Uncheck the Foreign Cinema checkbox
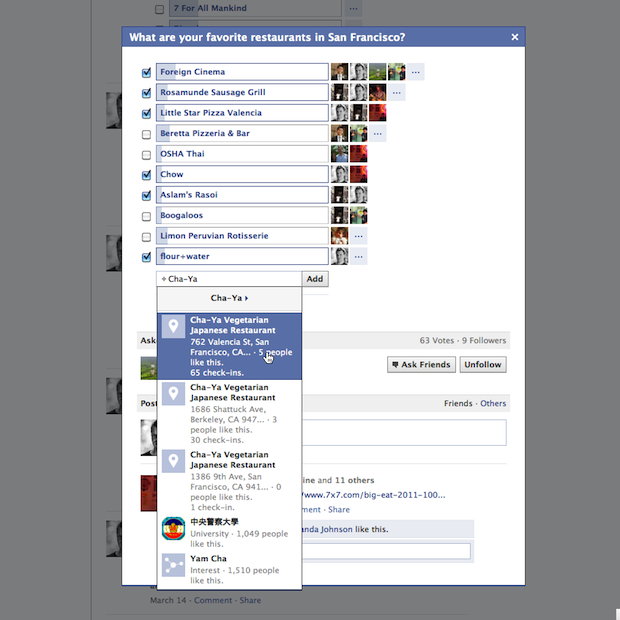620x620 pixels. pyautogui.click(x=146, y=72)
